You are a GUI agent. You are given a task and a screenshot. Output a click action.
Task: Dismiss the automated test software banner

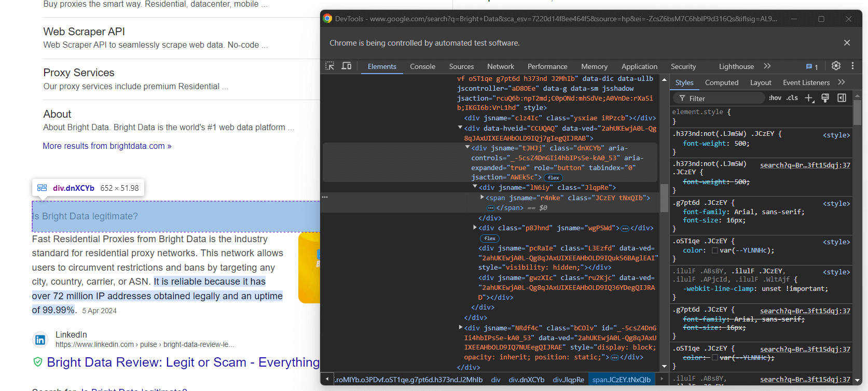(x=847, y=43)
